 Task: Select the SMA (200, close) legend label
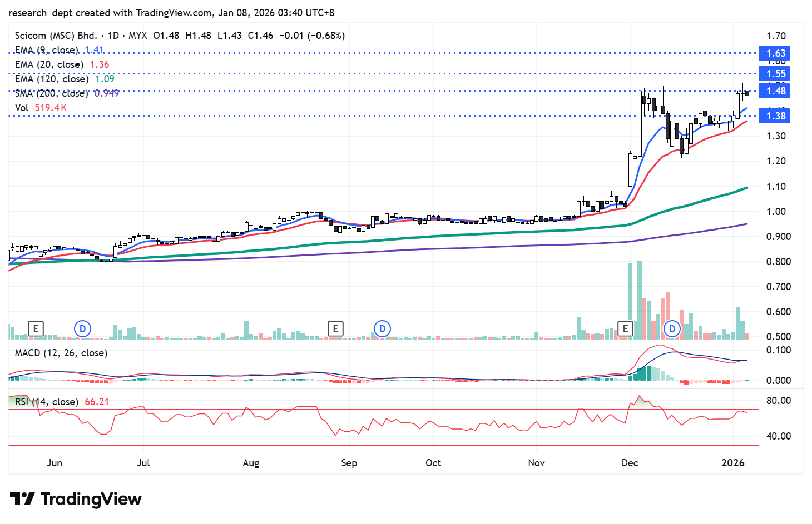51,93
